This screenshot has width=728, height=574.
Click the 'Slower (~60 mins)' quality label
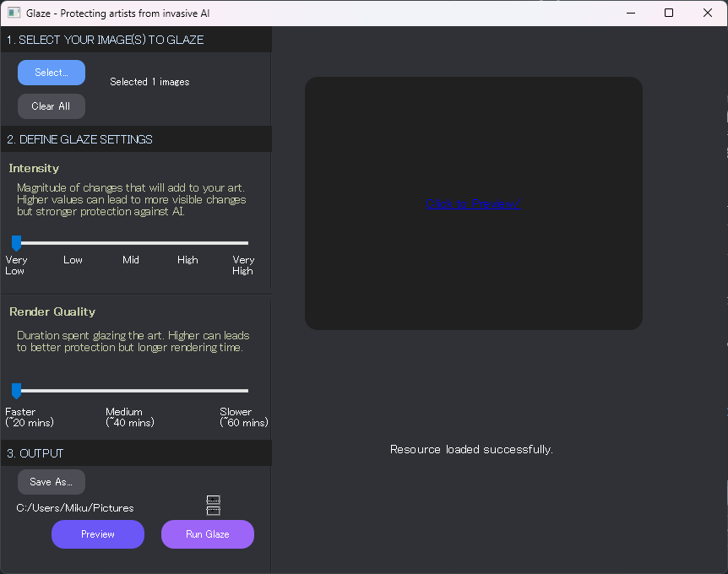point(244,417)
